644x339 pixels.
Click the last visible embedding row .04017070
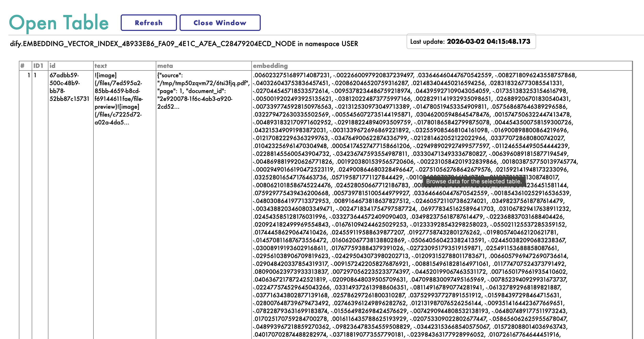(x=290, y=335)
